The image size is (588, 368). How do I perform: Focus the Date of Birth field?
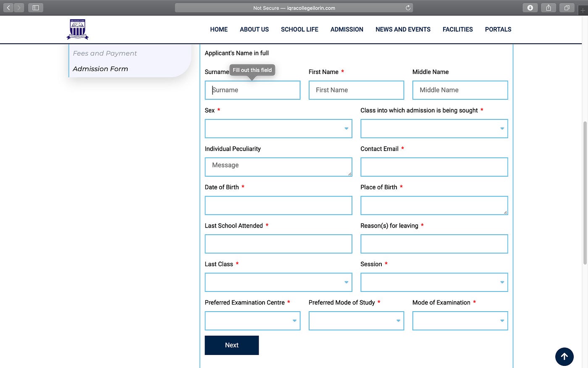click(278, 206)
